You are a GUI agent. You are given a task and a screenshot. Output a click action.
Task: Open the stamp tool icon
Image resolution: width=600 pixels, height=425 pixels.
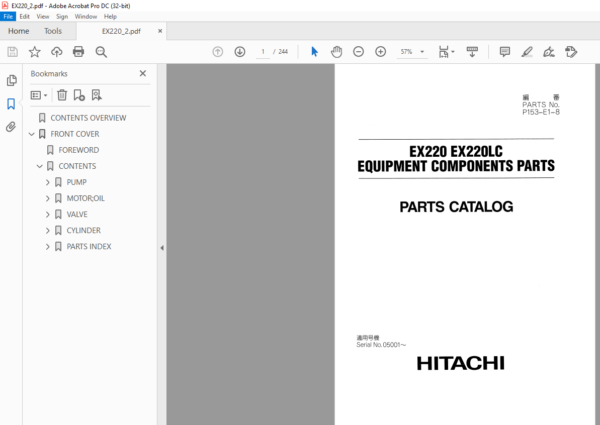tap(571, 52)
